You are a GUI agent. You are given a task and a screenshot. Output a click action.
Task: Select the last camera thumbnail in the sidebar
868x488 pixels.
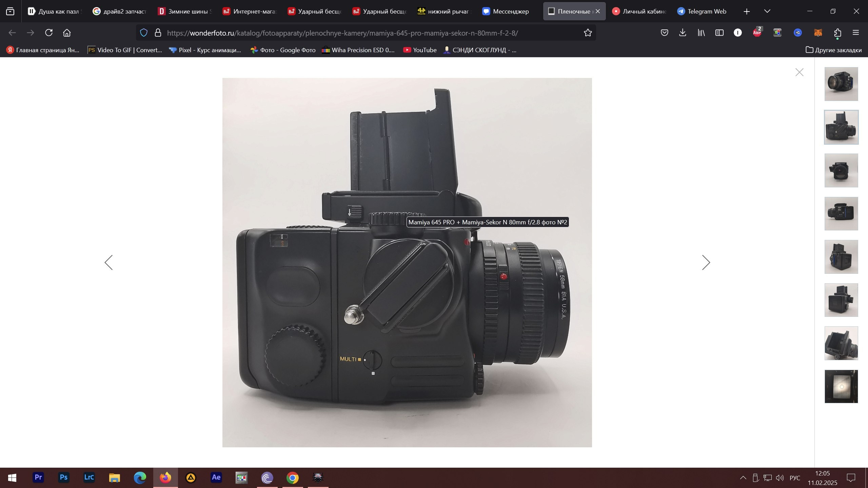841,386
